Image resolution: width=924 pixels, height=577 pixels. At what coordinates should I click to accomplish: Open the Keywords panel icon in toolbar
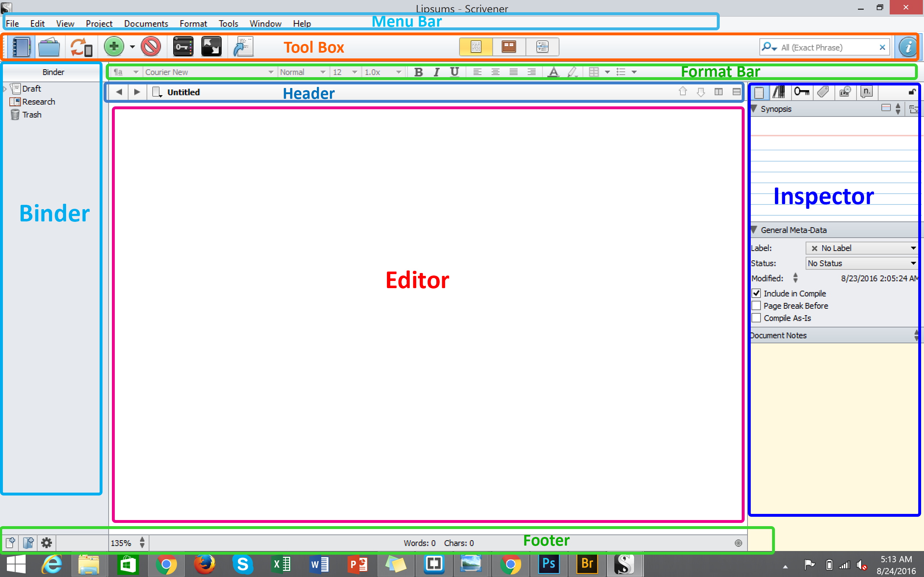click(183, 47)
